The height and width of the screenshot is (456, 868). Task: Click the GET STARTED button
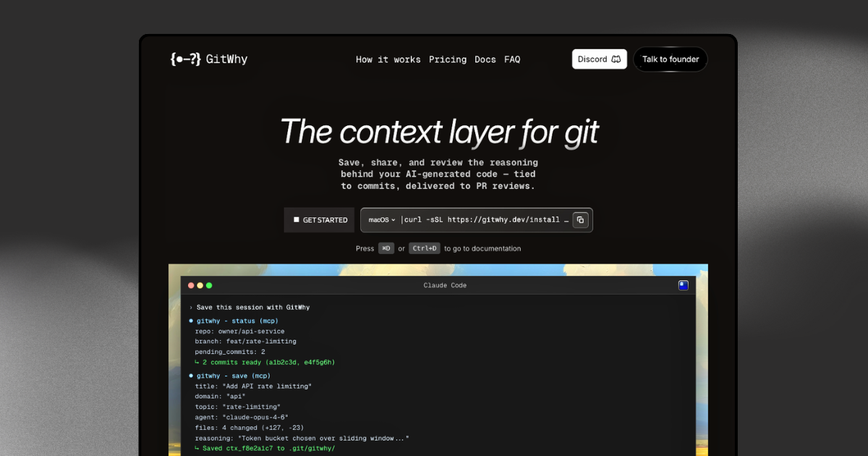click(318, 219)
